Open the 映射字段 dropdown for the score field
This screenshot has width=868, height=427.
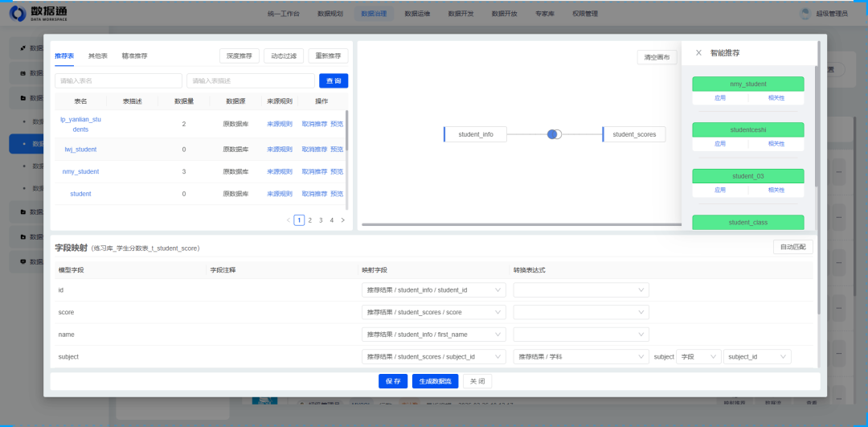[433, 312]
